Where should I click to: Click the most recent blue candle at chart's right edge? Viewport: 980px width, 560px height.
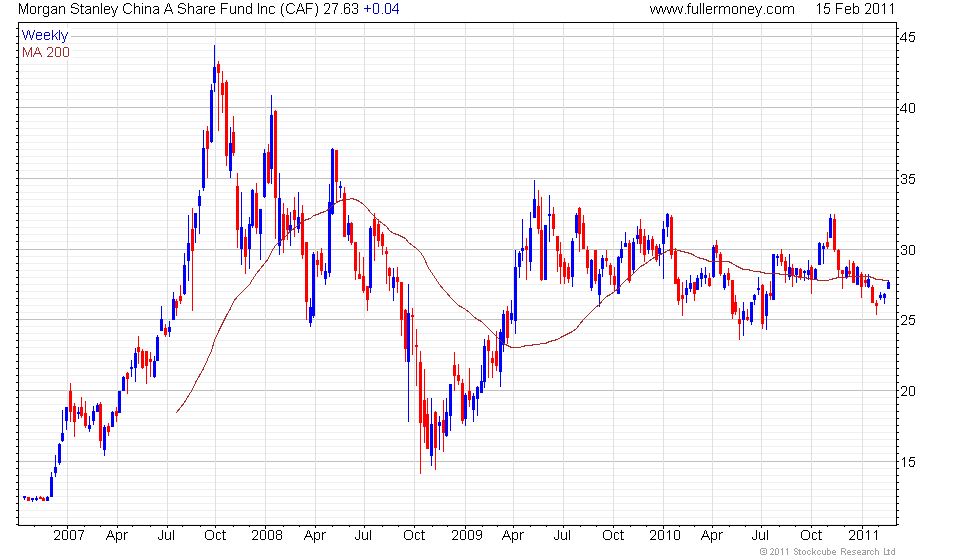click(888, 285)
